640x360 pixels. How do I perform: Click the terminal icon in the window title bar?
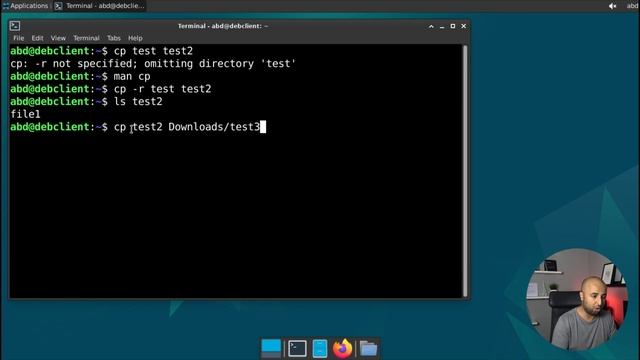pyautogui.click(x=15, y=26)
